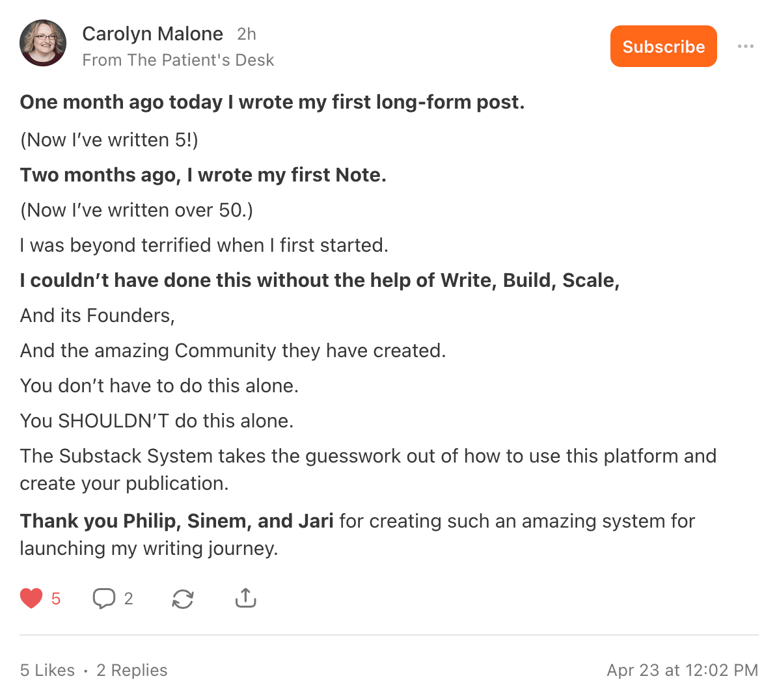The height and width of the screenshot is (700, 777).
Task: Restack the note using the circular arrows icon
Action: tap(183, 599)
